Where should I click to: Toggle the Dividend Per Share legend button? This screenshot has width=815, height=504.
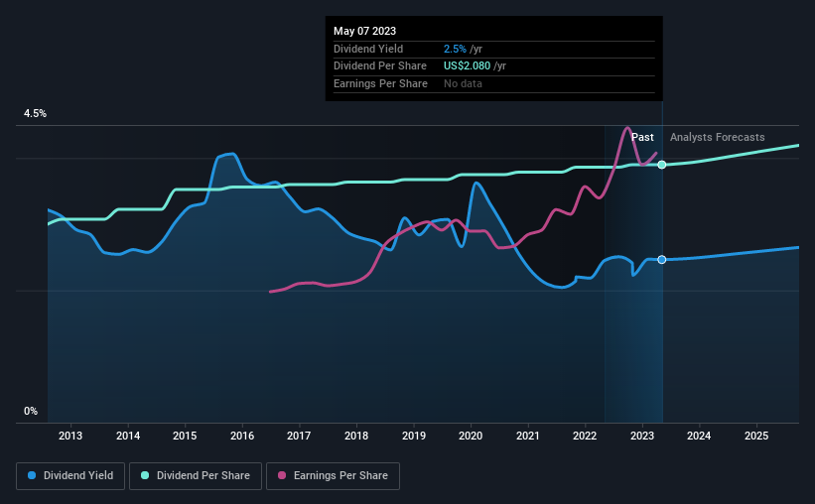(x=196, y=475)
